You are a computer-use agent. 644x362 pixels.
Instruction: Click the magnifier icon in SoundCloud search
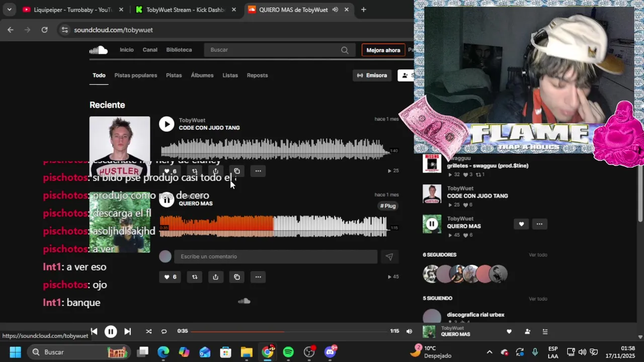345,50
